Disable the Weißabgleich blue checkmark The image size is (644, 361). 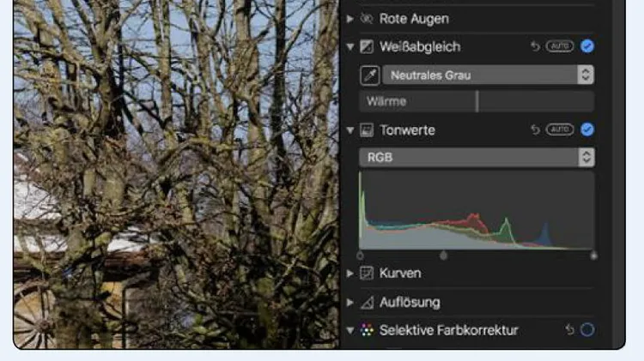coord(587,46)
